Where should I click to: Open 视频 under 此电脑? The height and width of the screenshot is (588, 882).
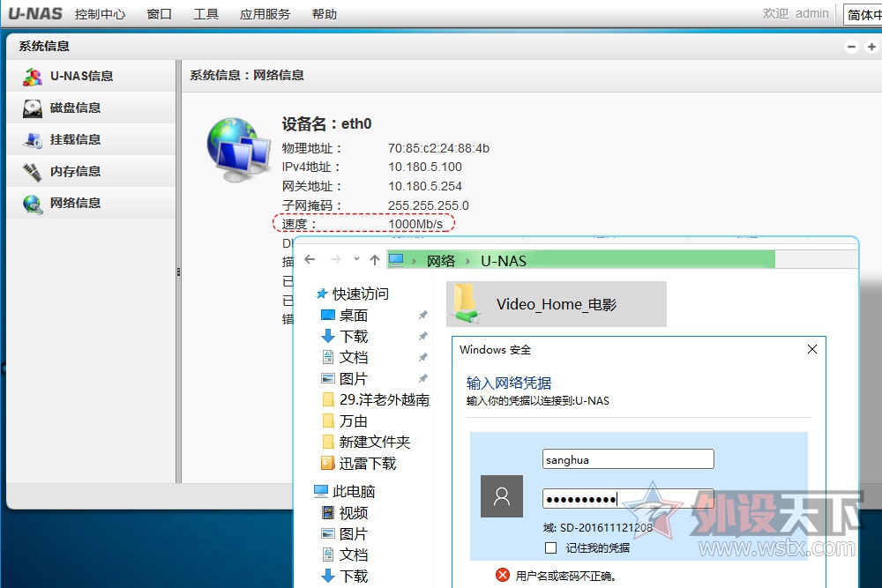point(354,513)
